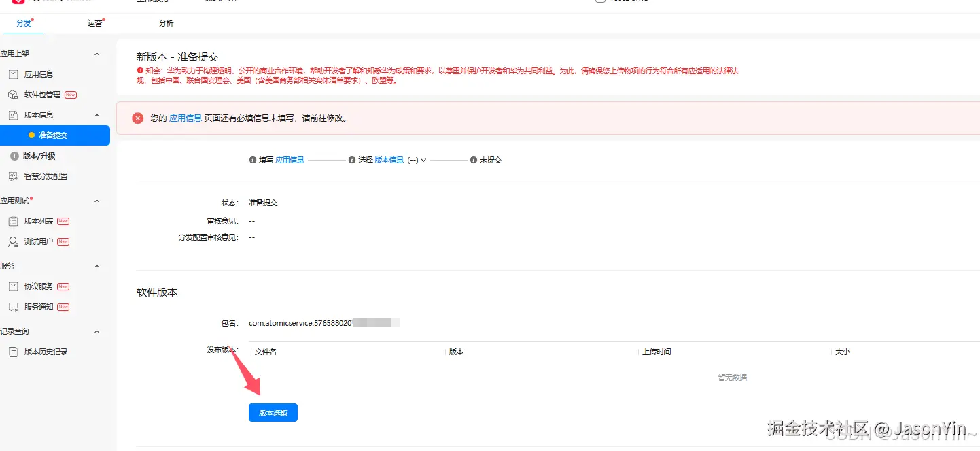
Task: Collapse the 应用上架 section
Action: [97, 54]
